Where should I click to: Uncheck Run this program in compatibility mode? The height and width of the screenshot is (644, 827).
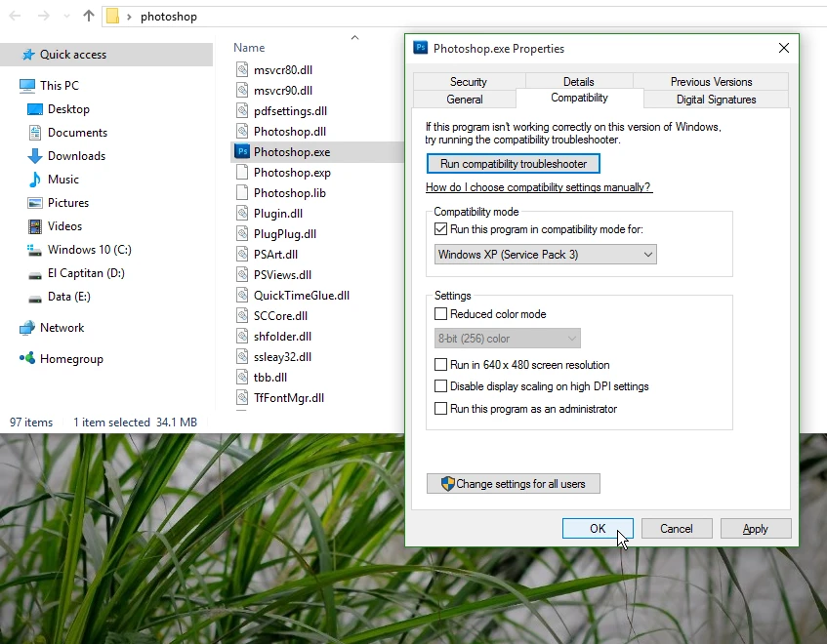pos(441,229)
